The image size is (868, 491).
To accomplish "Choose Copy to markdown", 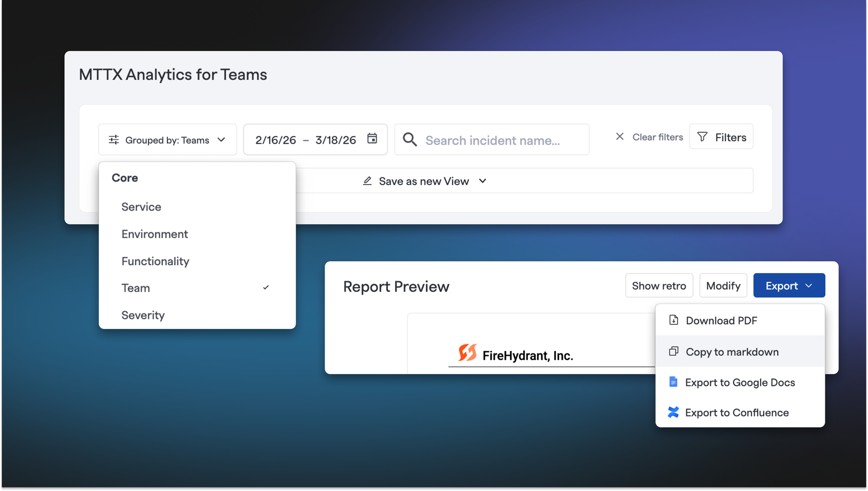I will pyautogui.click(x=740, y=352).
